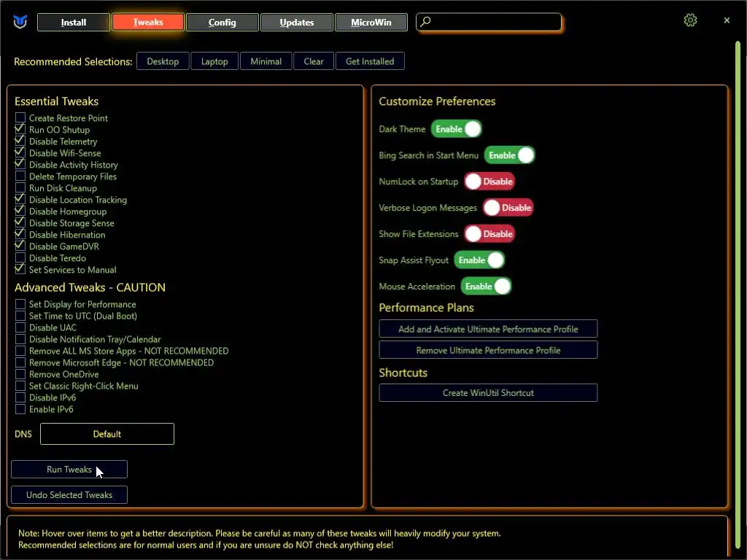Go to the Updates tab

[x=296, y=23]
